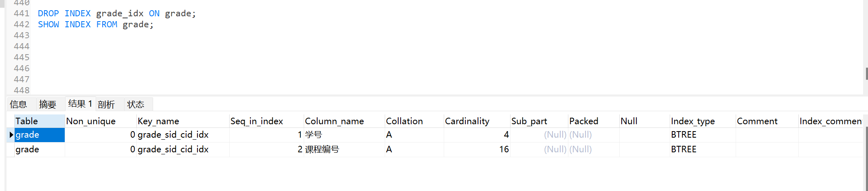The height and width of the screenshot is (191, 868).
Task: Select the 结果 1 tab
Action: (x=80, y=104)
